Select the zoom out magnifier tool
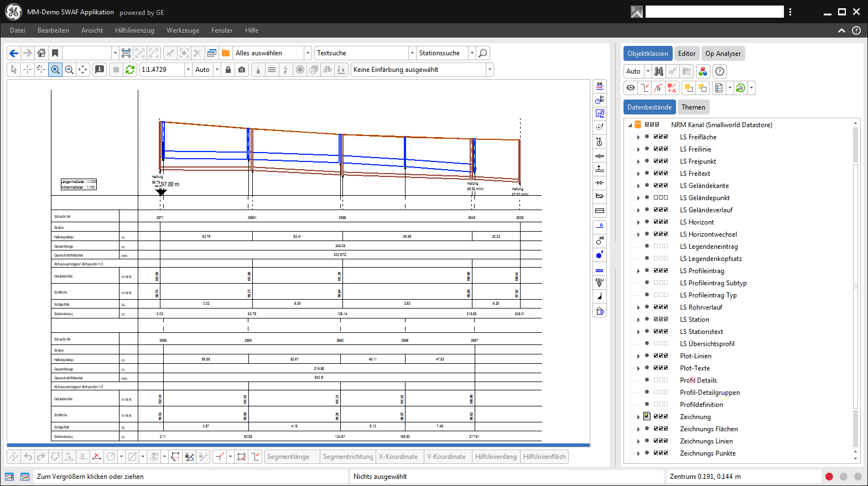The height and width of the screenshot is (486, 868). pyautogui.click(x=69, y=70)
